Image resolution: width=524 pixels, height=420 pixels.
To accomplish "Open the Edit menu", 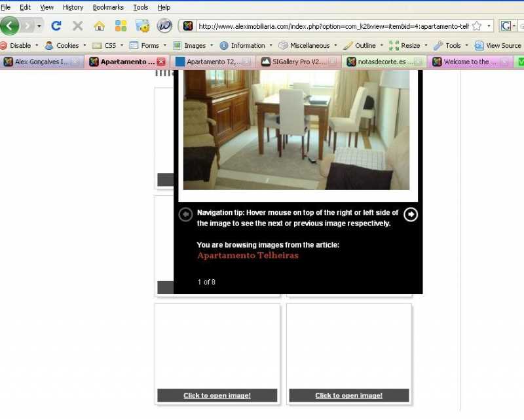I will click(x=25, y=7).
